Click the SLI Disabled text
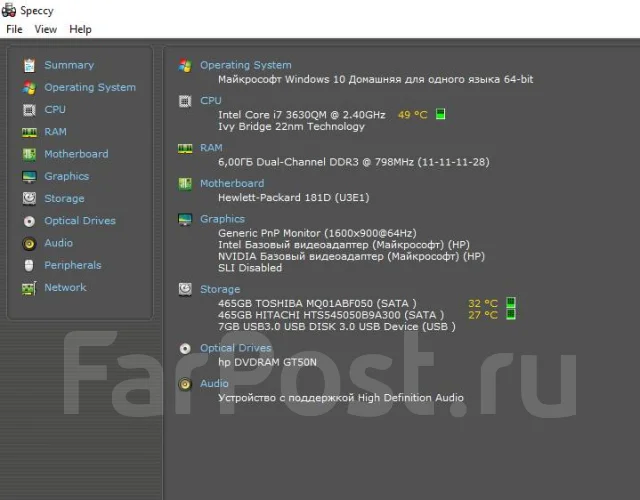This screenshot has height=500, width=640. point(250,268)
